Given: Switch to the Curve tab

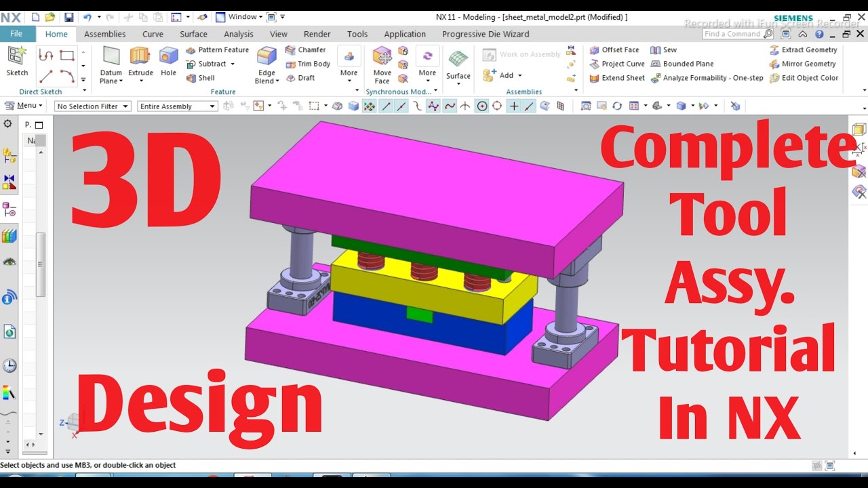Looking at the screenshot, I should point(153,34).
